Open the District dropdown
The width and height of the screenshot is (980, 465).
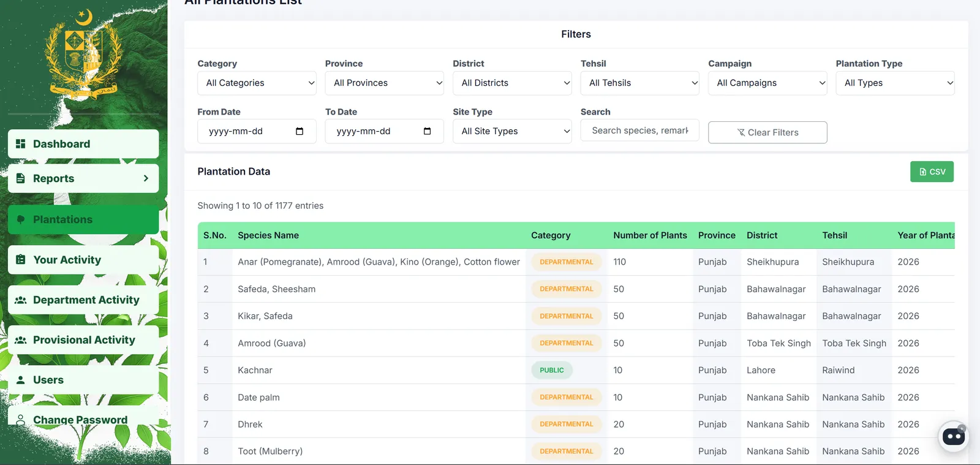tap(512, 83)
